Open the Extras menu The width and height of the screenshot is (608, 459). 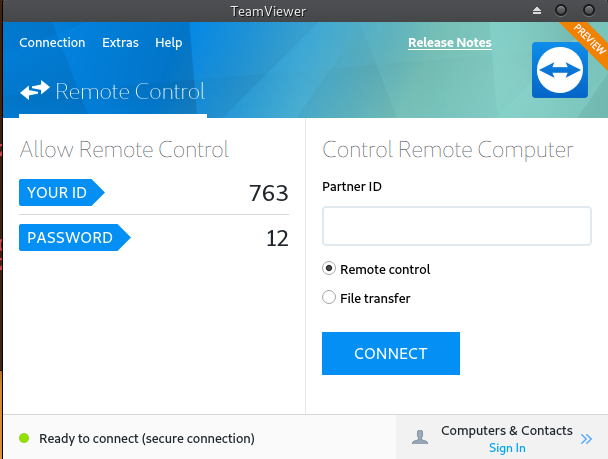coord(120,43)
